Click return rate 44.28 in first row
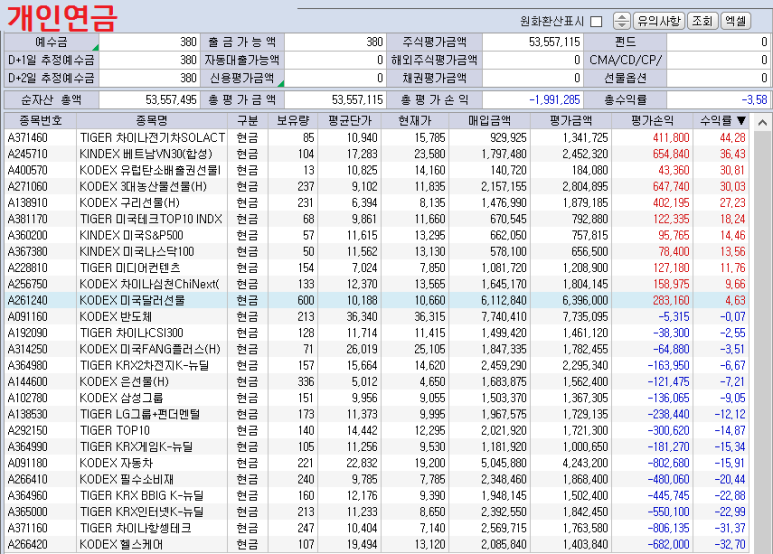This screenshot has width=773, height=554. tap(733, 138)
